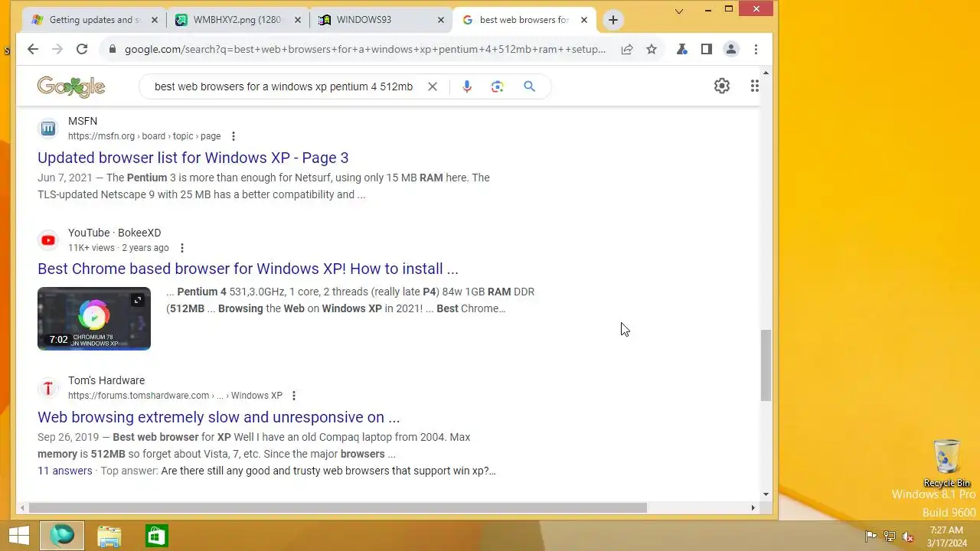Close the WMBHXY2.png tab

click(x=297, y=20)
